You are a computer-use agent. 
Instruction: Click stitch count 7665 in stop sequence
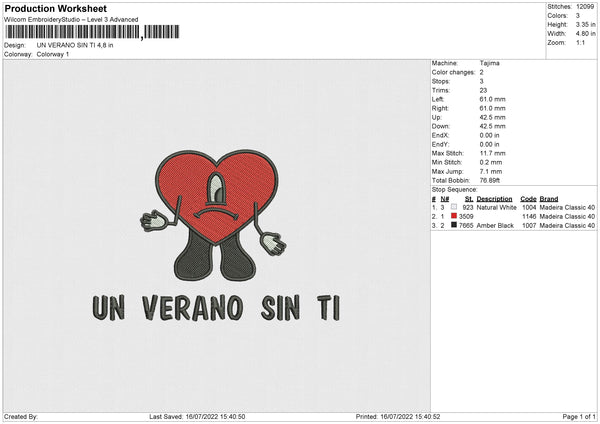466,226
